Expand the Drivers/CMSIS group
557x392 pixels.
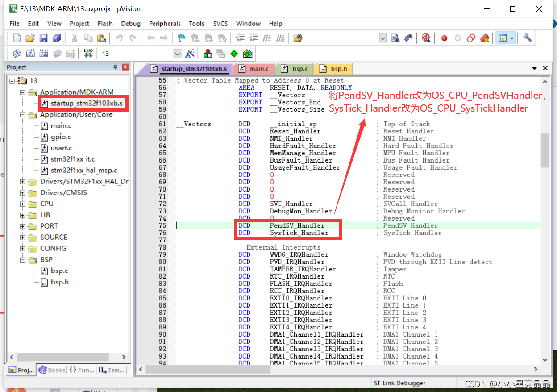[x=23, y=192]
